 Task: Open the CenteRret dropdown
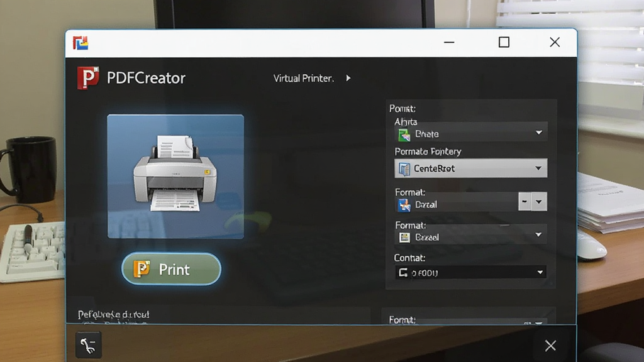click(470, 168)
